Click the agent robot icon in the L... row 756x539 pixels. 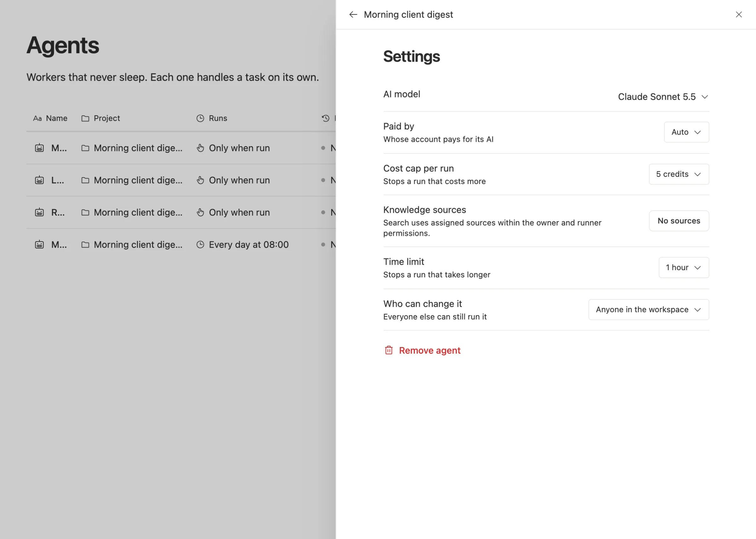[x=39, y=180]
